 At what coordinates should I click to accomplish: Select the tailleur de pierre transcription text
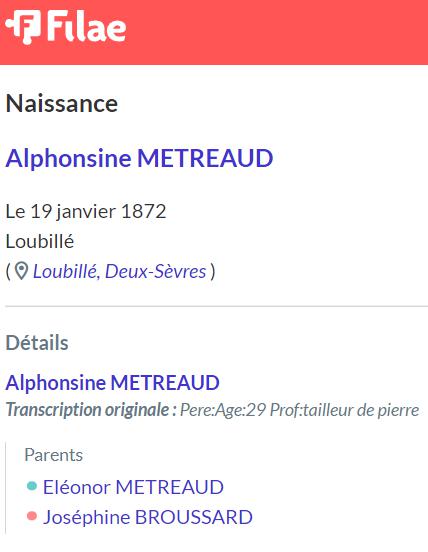[361, 410]
